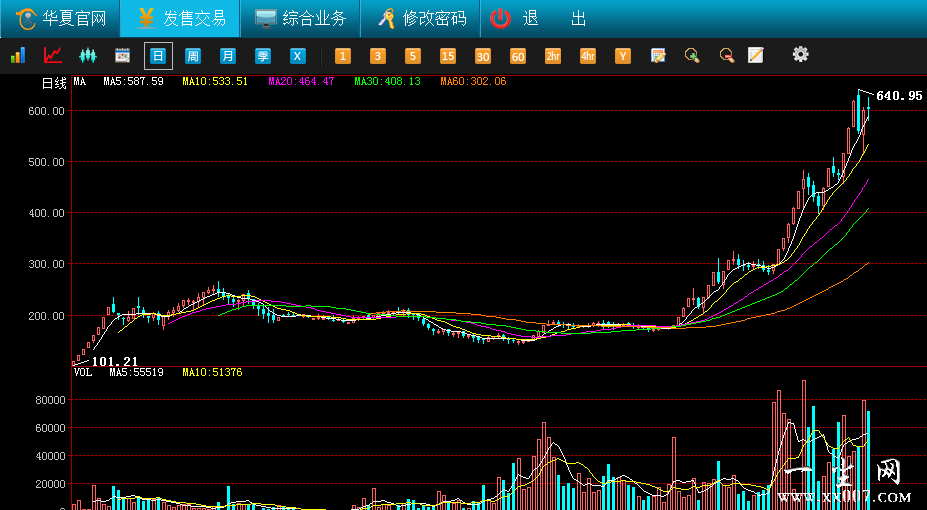Screen dimensions: 927x510
Task: Select the candlestick chart icon
Action: click(x=88, y=56)
